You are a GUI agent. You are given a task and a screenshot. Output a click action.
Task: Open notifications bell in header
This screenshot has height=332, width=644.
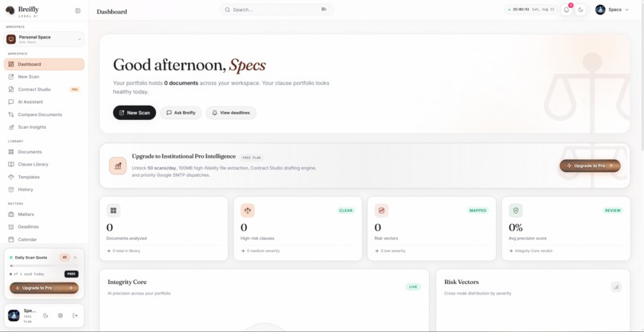click(x=566, y=10)
